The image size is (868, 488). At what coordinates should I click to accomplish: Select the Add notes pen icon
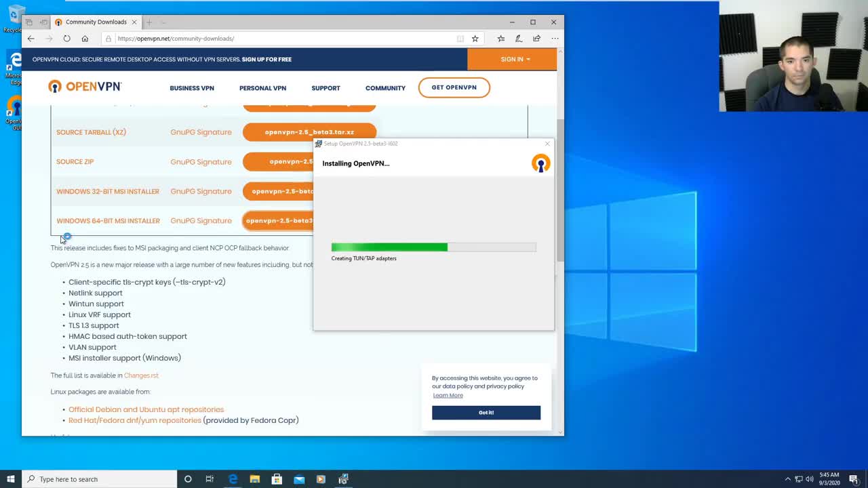519,39
